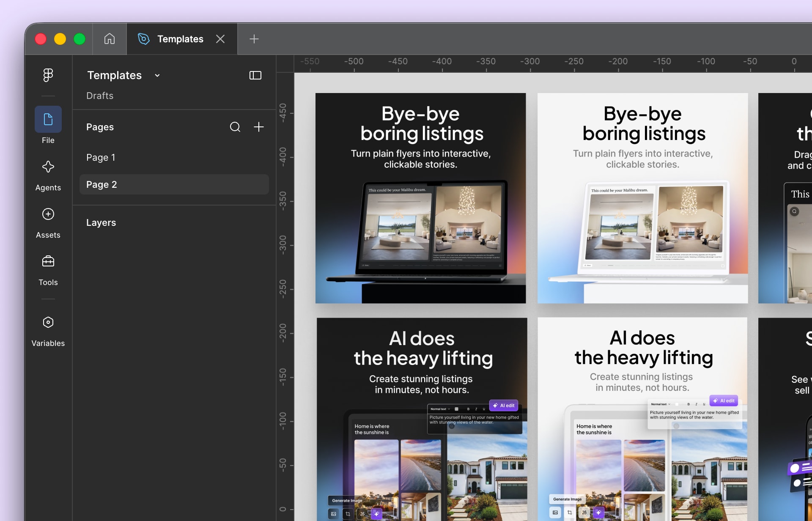Click the macOS window zoom button

point(80,39)
